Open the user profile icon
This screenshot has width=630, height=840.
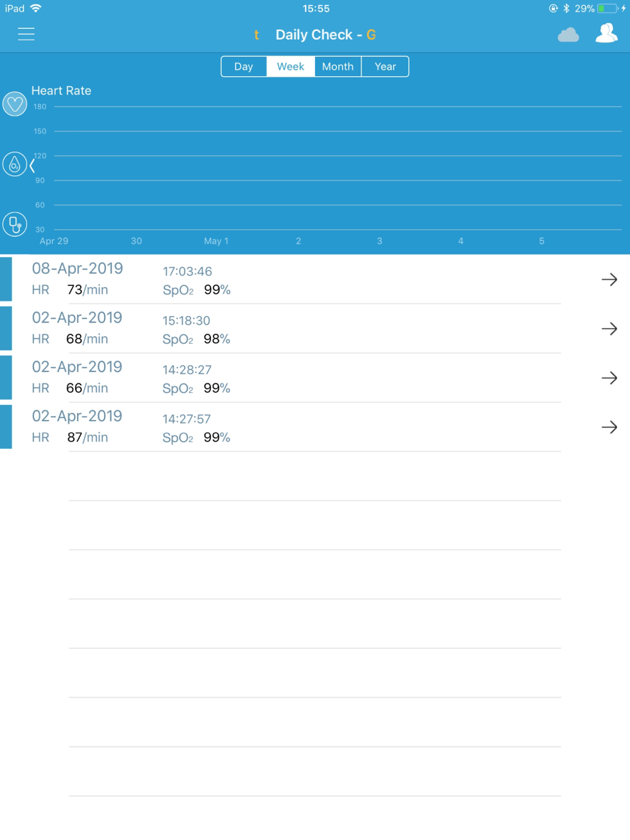click(606, 33)
